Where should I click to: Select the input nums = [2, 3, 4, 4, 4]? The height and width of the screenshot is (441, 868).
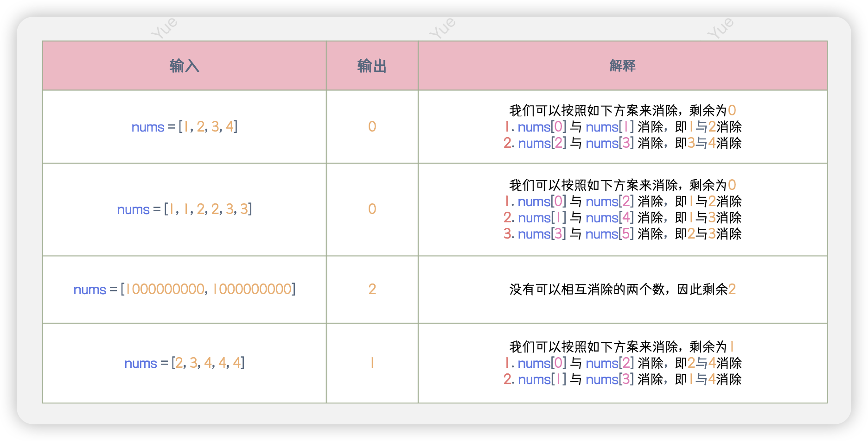pyautogui.click(x=184, y=363)
